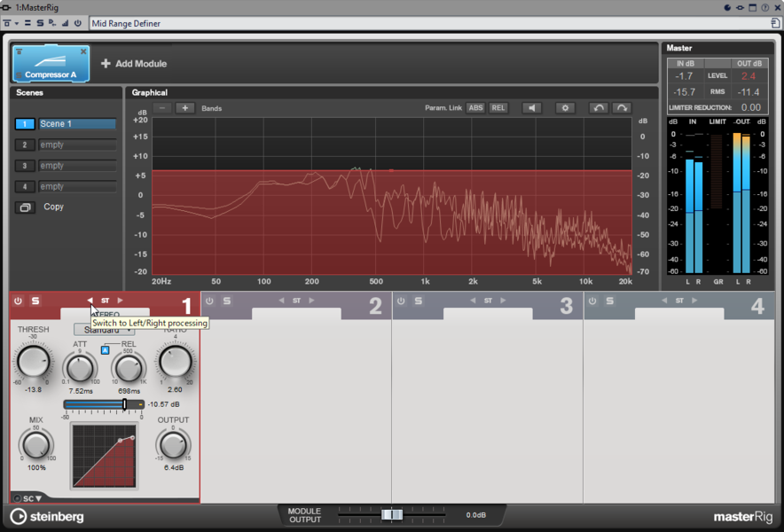Enable the auto release A button
Screen dimensions: 784x532
[105, 350]
